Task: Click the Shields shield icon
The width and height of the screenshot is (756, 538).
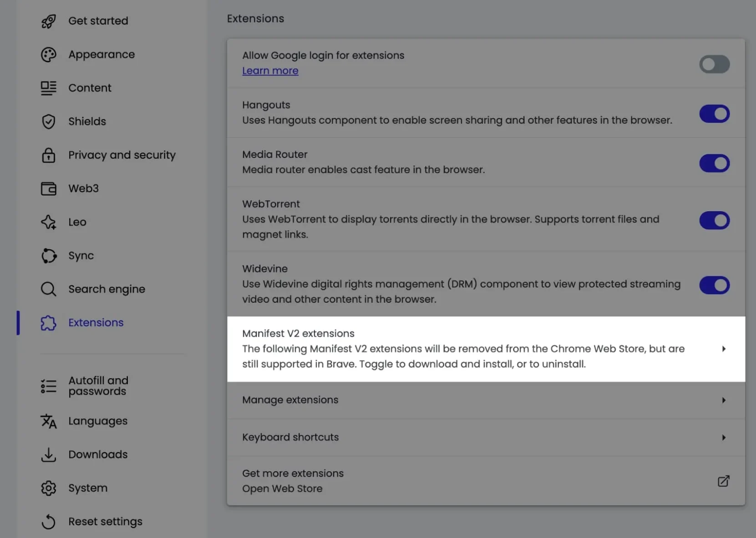Action: click(x=49, y=122)
